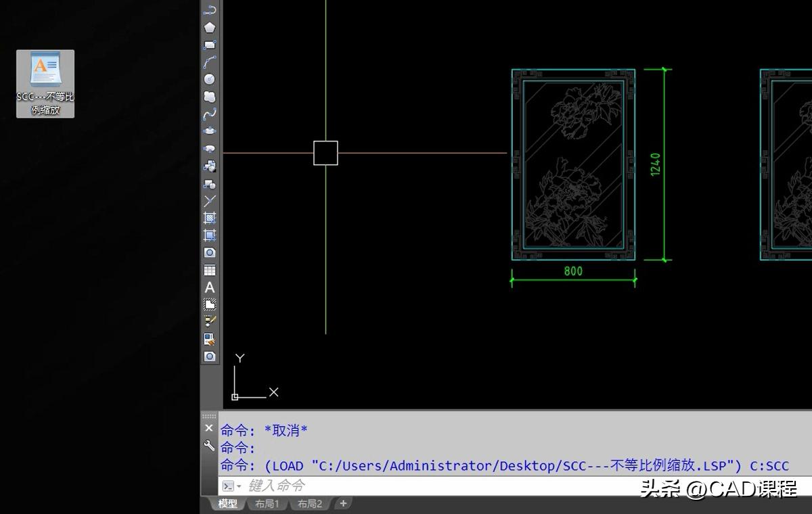Click the Gradient fill tool

[210, 235]
